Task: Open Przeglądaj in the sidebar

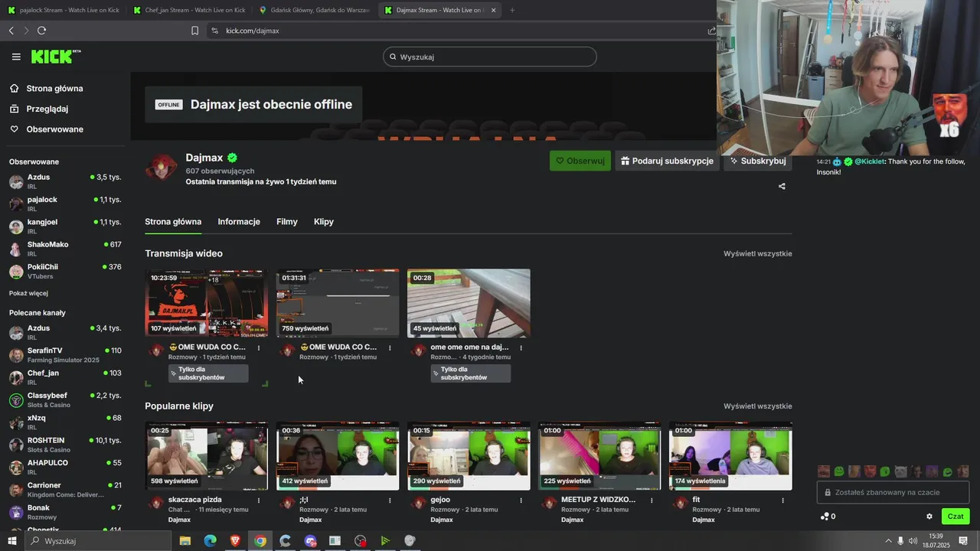Action: [x=47, y=109]
